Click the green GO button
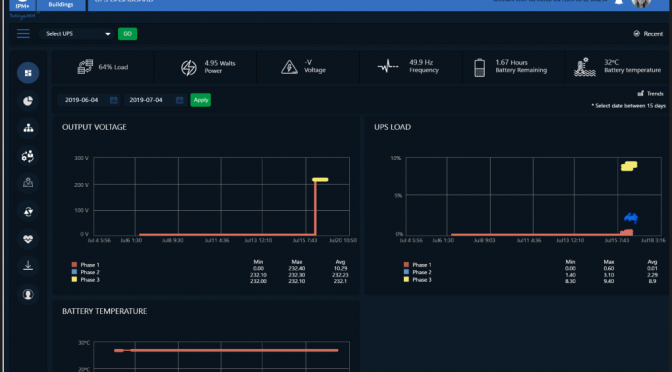Screen dimensions: 672x372 click(x=127, y=34)
